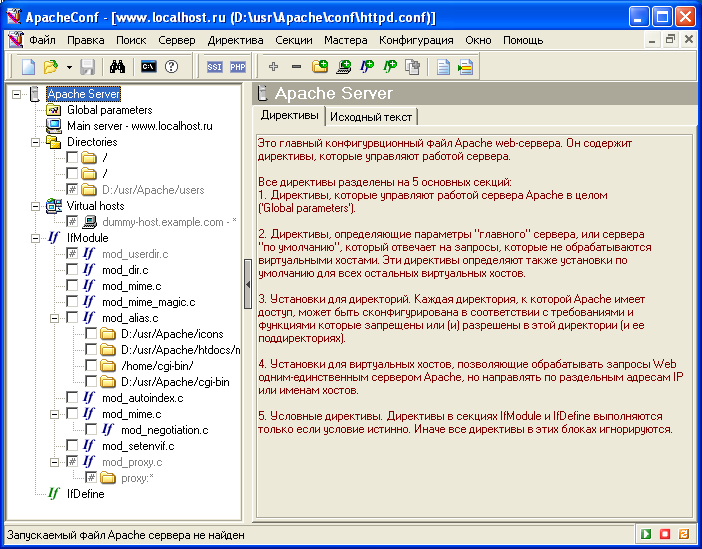Click the green IfDefine tree icon
This screenshot has width=702, height=549.
coord(53,493)
